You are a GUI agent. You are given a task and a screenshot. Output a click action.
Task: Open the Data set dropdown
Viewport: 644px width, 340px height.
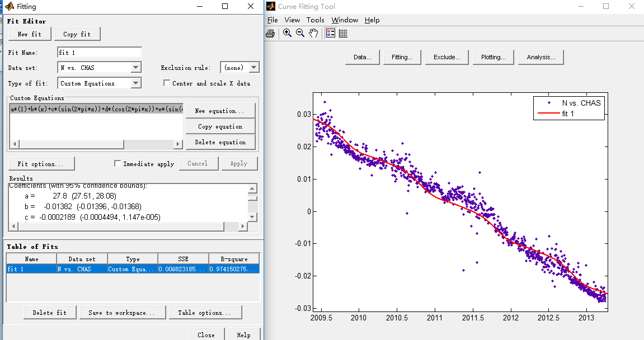(136, 68)
